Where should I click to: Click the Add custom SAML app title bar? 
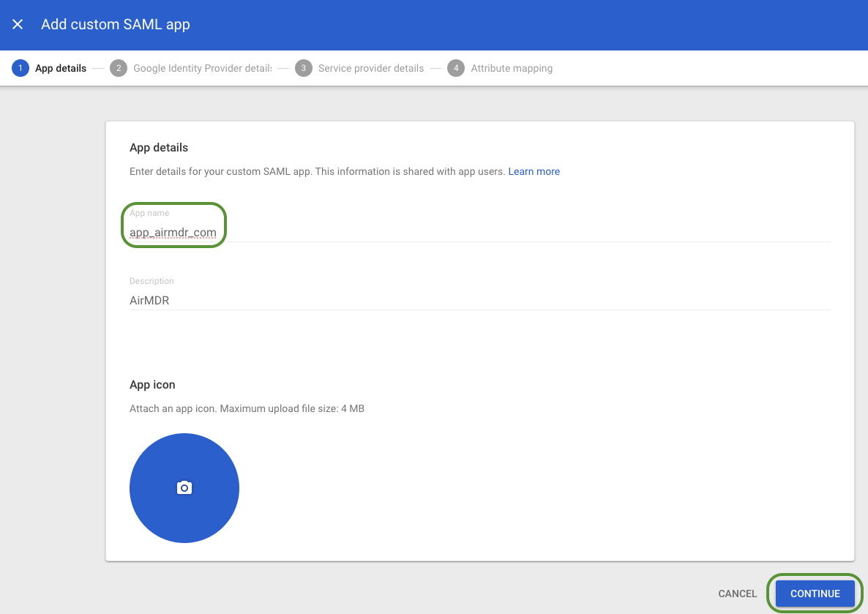pyautogui.click(x=115, y=24)
